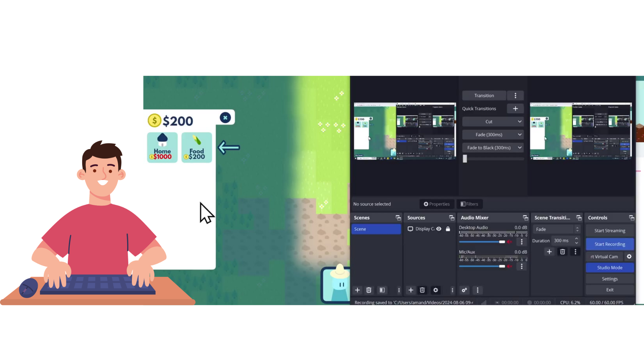The width and height of the screenshot is (644, 362).
Task: Add a scene transition with the plus icon
Action: point(549,252)
